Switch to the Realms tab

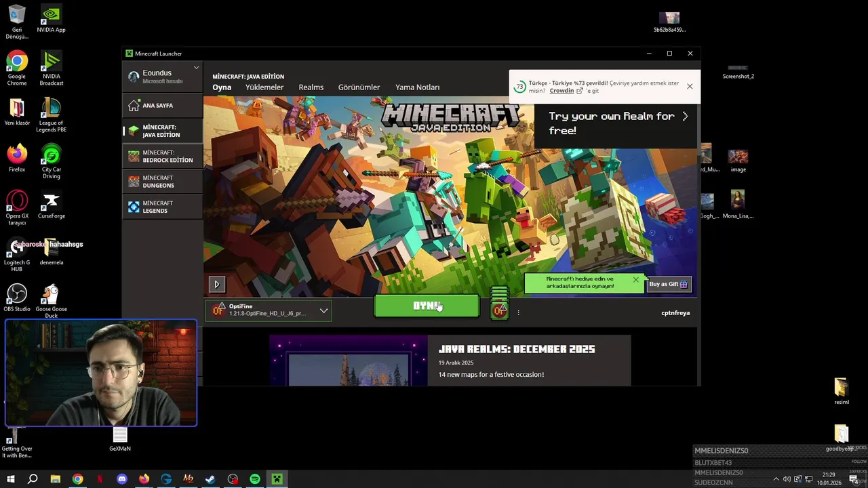tap(311, 87)
